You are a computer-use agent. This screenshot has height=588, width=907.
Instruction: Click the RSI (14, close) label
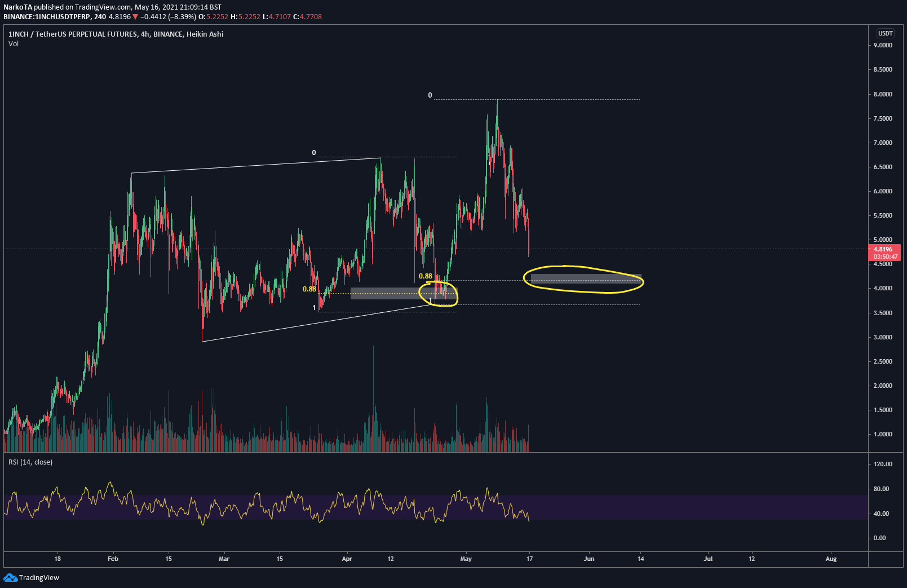tap(30, 462)
